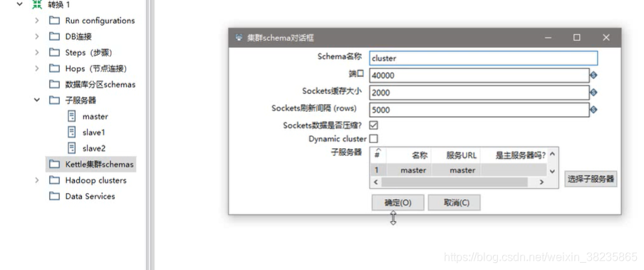Click the table's horizontal scroll left arrow
The width and height of the screenshot is (644, 270).
(376, 182)
